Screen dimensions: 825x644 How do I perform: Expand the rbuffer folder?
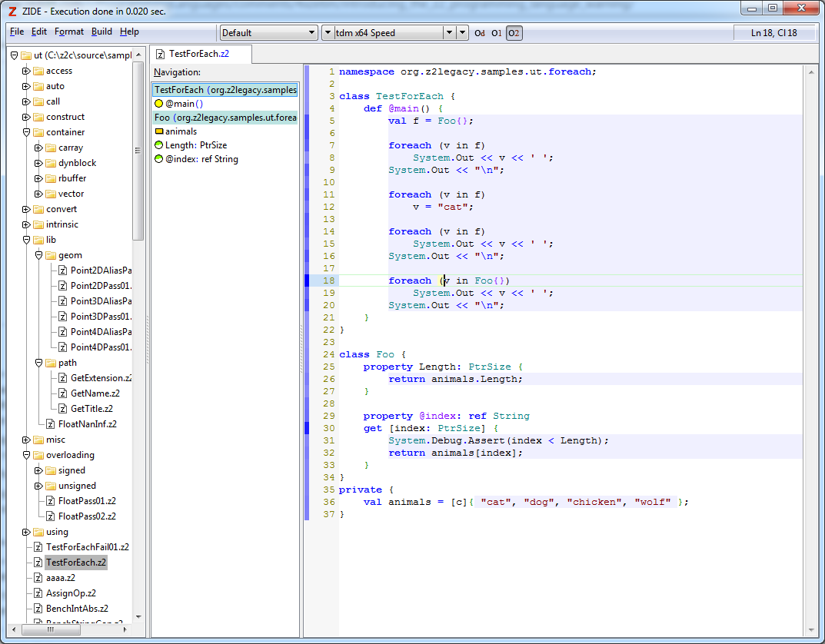[x=38, y=179]
